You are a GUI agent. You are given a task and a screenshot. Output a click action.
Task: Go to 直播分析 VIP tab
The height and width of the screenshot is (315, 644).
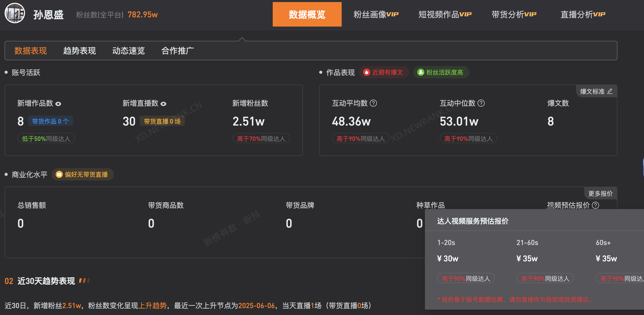click(583, 14)
